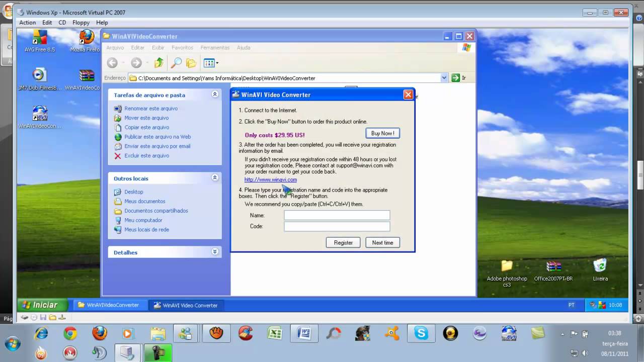Click the Ir (go) arrow button
This screenshot has width=644, height=362.
pyautogui.click(x=455, y=78)
